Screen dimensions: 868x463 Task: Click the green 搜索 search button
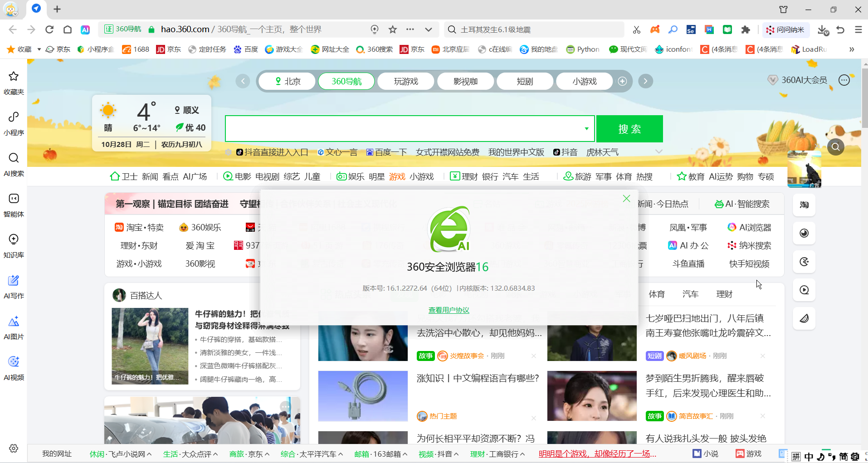(629, 129)
